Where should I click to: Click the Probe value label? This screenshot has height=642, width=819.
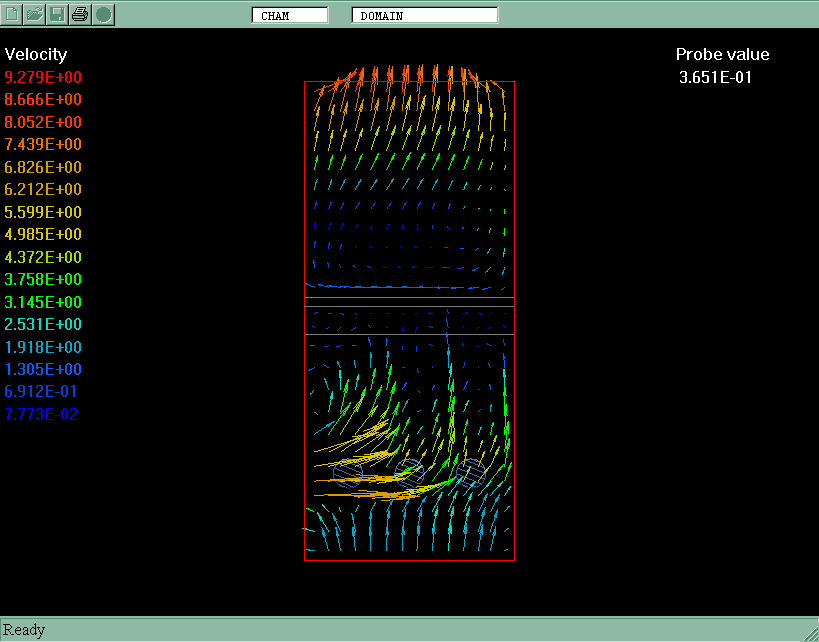[x=722, y=54]
